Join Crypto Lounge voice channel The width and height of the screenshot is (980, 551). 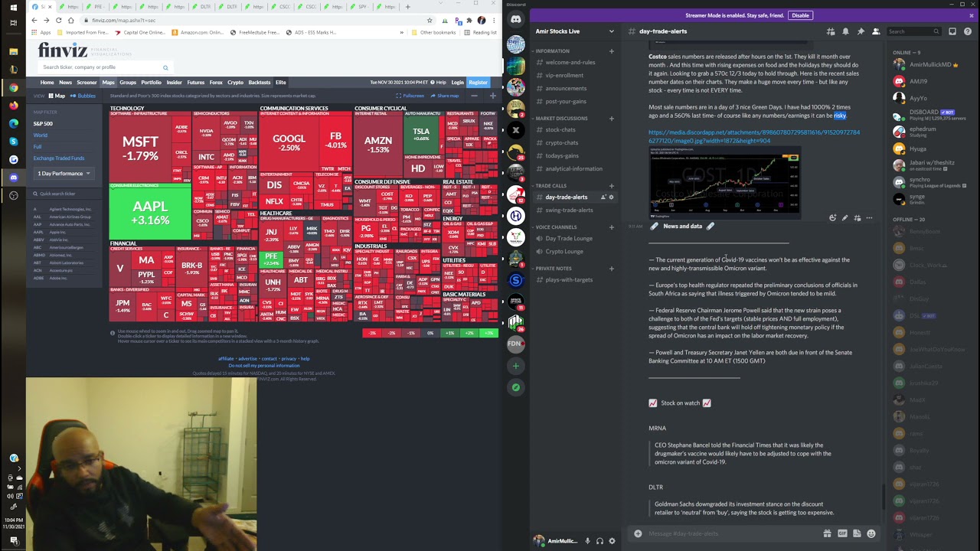pyautogui.click(x=564, y=252)
